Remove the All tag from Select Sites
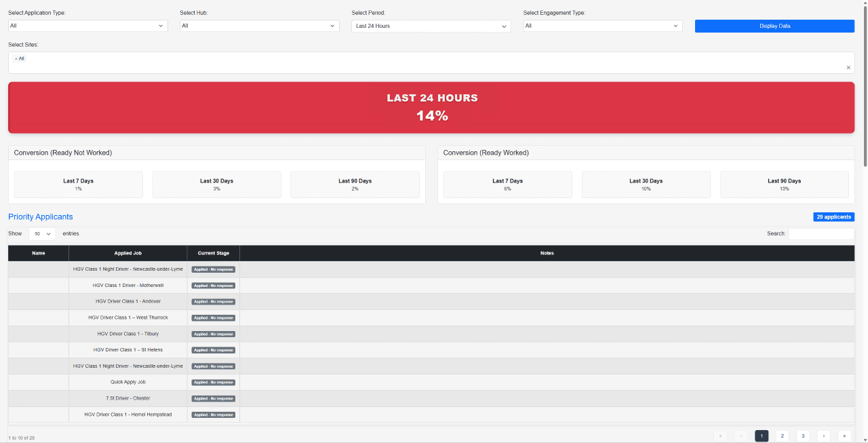The image size is (868, 443). point(16,59)
